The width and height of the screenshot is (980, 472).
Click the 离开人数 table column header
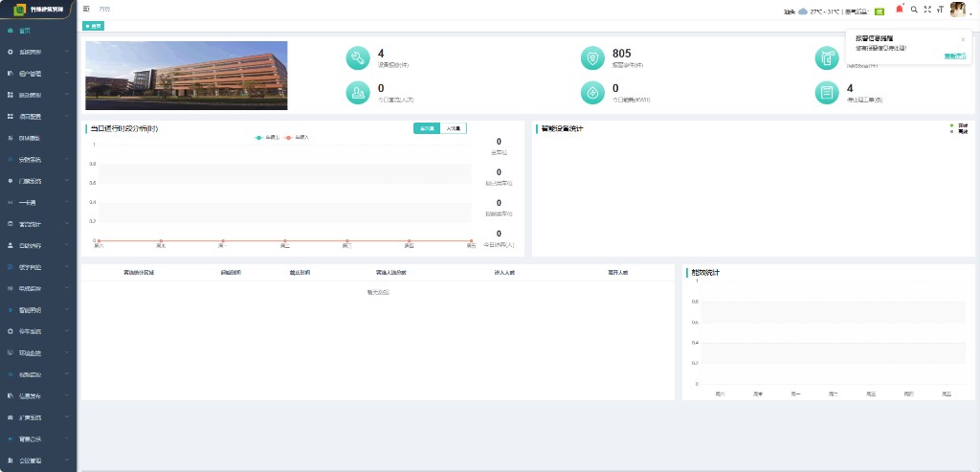pyautogui.click(x=617, y=273)
